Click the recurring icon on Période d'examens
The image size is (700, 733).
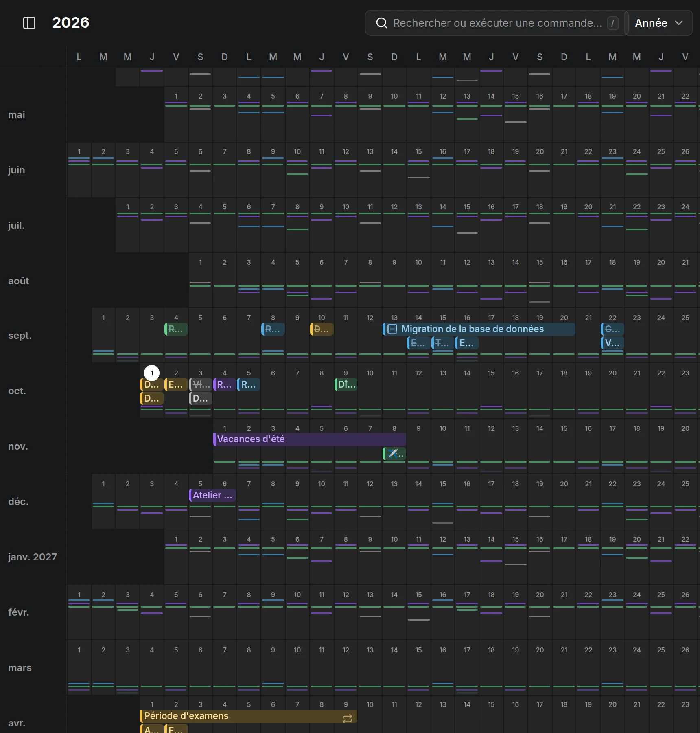[347, 719]
